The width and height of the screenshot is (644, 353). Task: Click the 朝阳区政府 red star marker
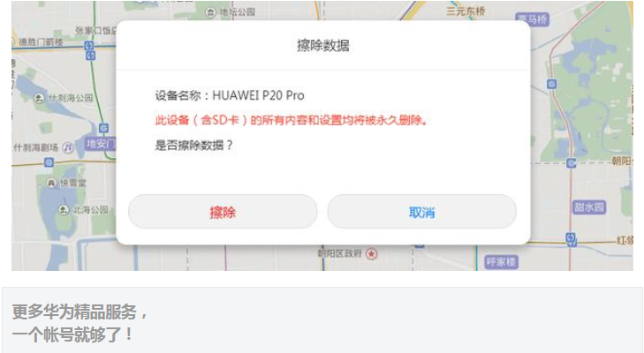371,253
